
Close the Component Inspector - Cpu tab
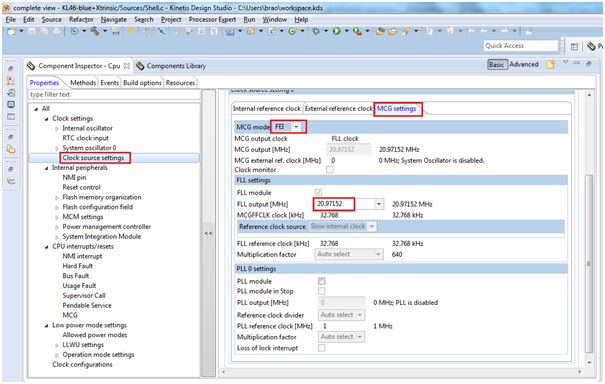(127, 66)
